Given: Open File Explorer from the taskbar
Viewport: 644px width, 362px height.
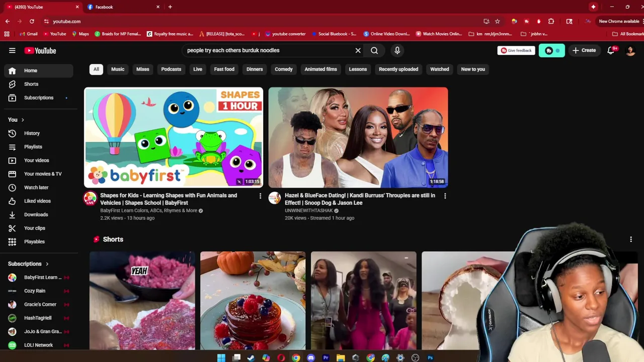Looking at the screenshot, I should [341, 357].
